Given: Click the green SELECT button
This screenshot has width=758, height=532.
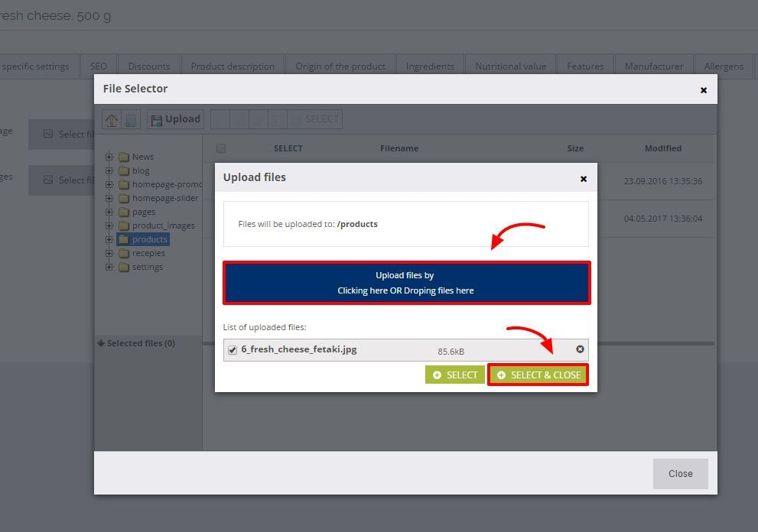Looking at the screenshot, I should click(x=454, y=375).
